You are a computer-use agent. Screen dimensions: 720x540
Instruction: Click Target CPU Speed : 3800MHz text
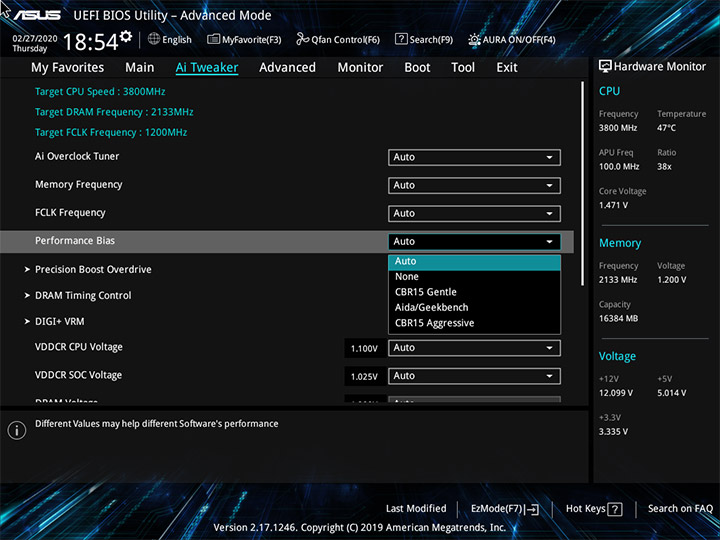click(x=100, y=91)
